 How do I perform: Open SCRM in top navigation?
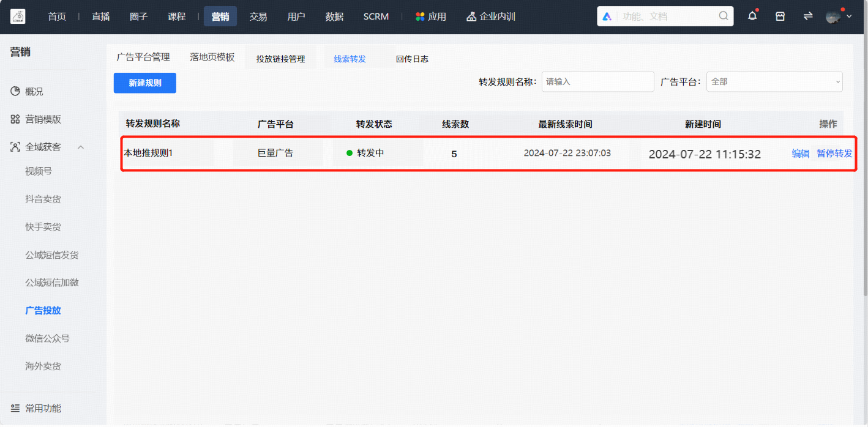click(376, 17)
